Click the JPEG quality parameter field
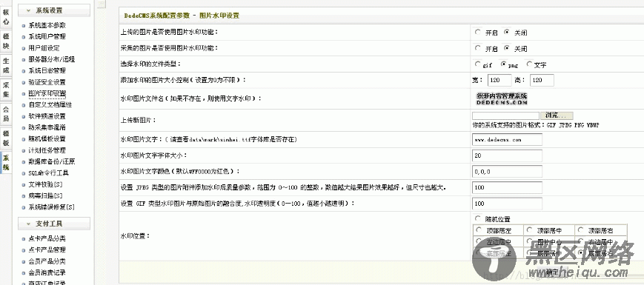This screenshot has width=644, height=285. click(507, 187)
